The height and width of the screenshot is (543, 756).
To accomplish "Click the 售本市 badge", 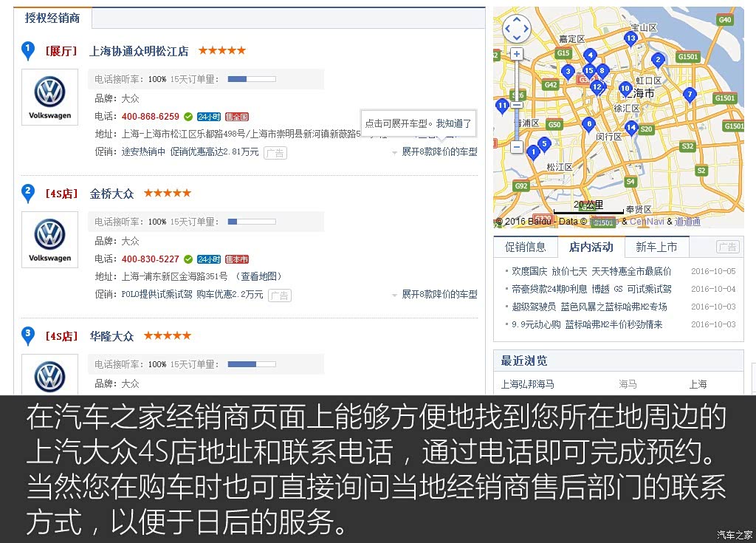I will [237, 259].
